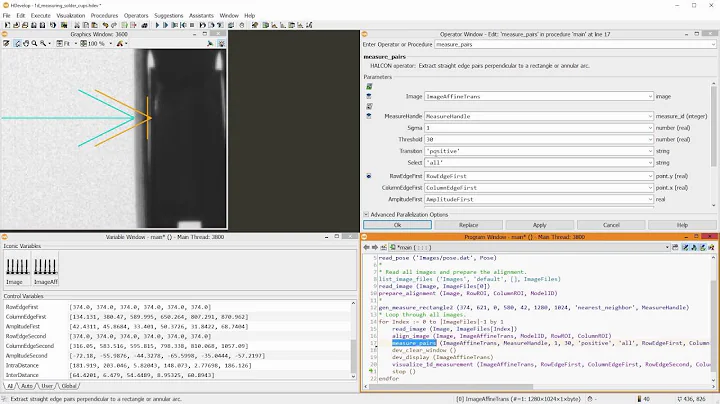This screenshot has height=404, width=720.
Task: Select the Image iconic variable thumbnail
Action: tap(17, 269)
